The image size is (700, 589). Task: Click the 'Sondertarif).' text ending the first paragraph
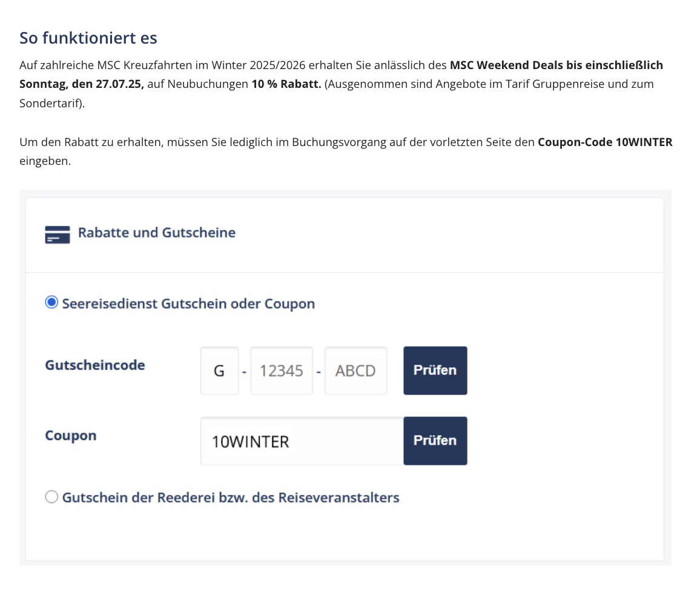[x=52, y=103]
